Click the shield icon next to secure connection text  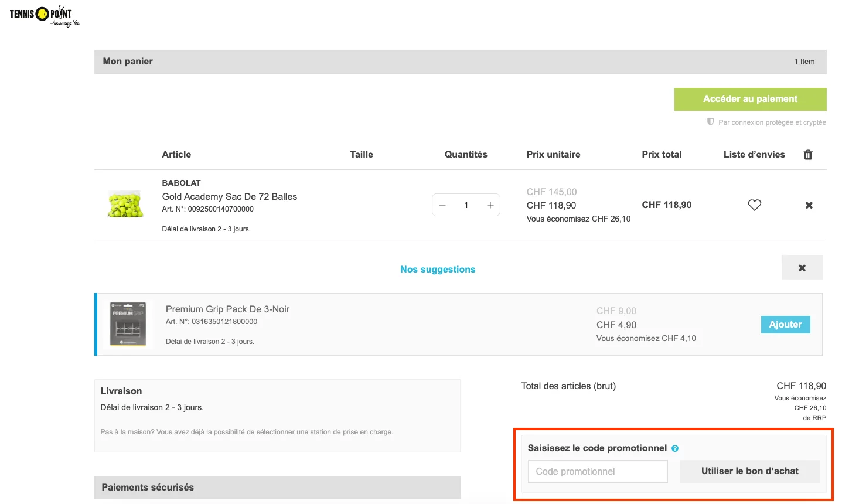[x=710, y=122]
